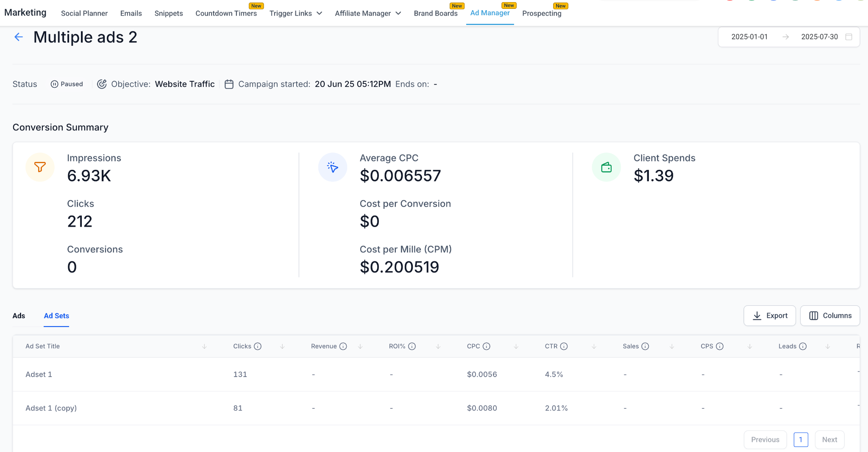Sort by CTR column arrow
Viewport: 868px width, 452px height.
594,347
